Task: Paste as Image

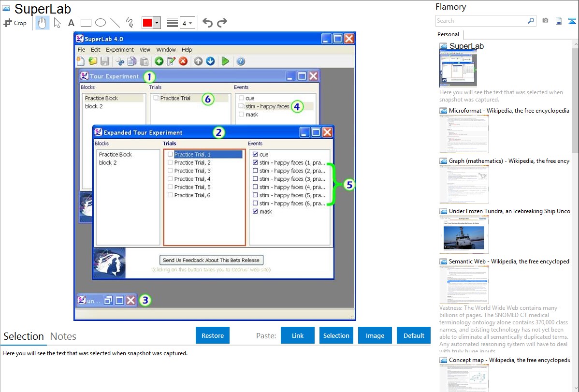Action: tap(375, 335)
